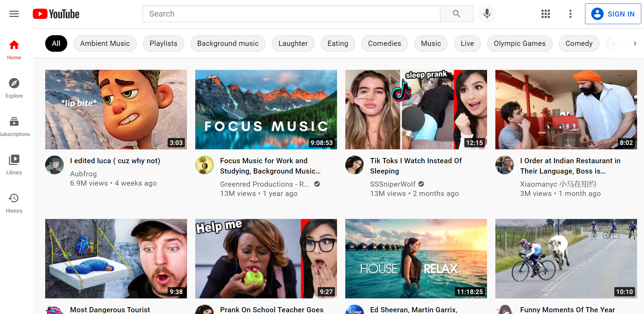Visit the Greenred Productions channel name

pos(265,184)
